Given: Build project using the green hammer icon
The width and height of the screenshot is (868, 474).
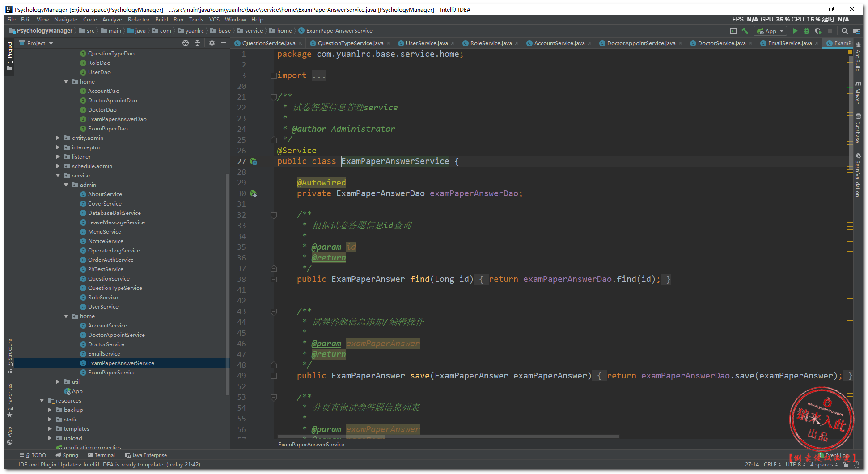Looking at the screenshot, I should (745, 31).
